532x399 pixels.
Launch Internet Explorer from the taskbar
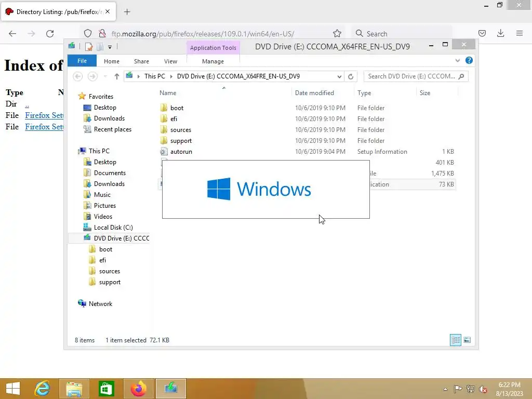click(42, 389)
